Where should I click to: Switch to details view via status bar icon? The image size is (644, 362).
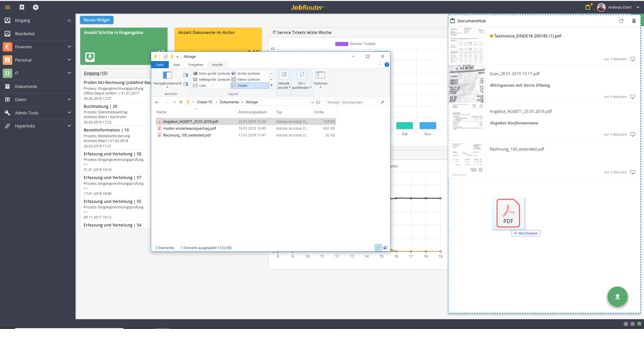pos(379,248)
